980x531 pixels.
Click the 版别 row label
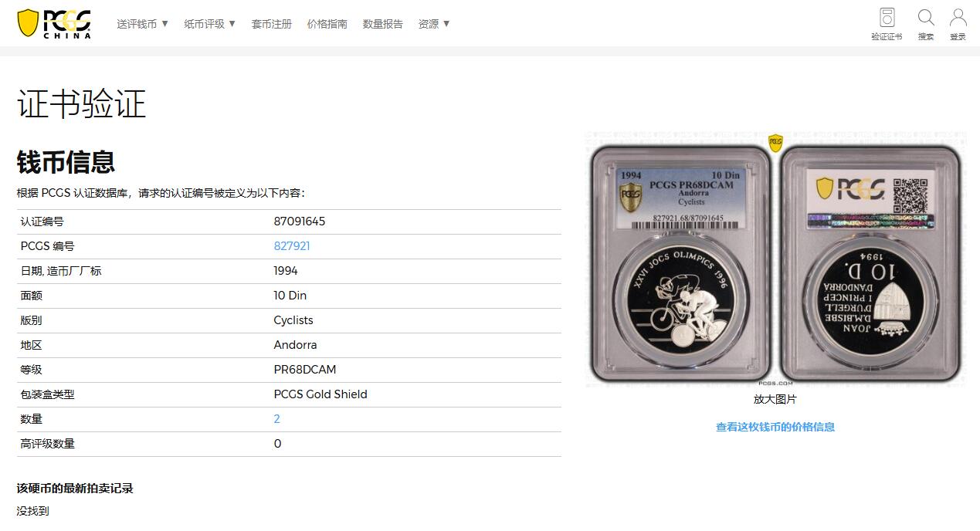pyautogui.click(x=31, y=320)
